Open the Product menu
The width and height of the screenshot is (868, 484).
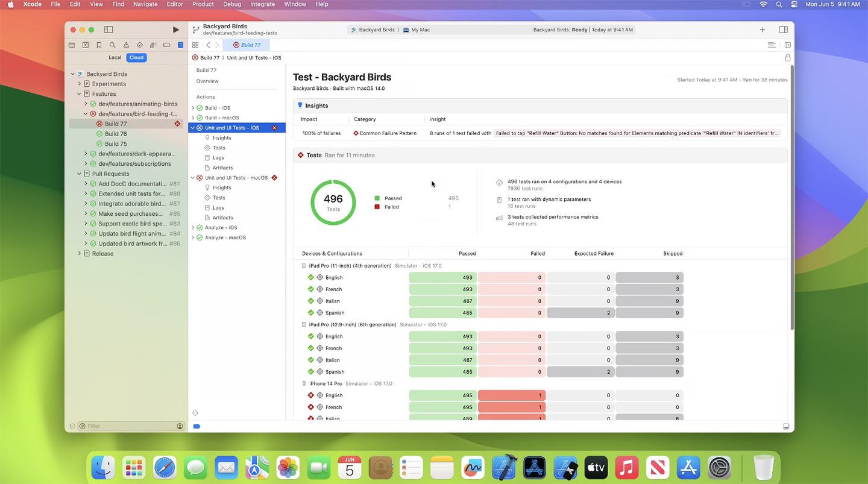[x=203, y=4]
